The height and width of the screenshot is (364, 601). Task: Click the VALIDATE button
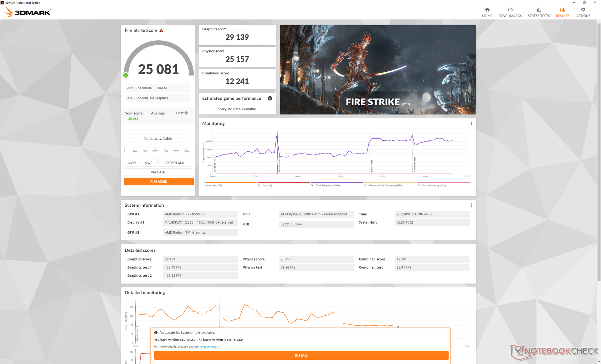click(158, 172)
